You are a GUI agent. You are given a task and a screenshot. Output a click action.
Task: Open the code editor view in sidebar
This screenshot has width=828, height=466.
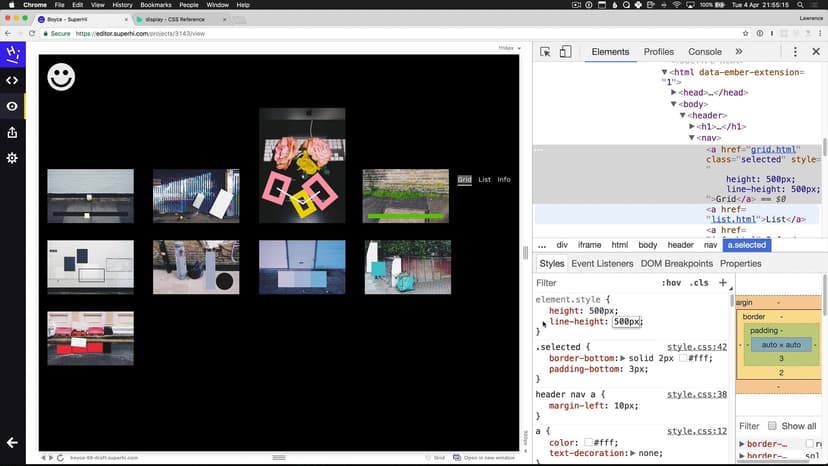12,80
